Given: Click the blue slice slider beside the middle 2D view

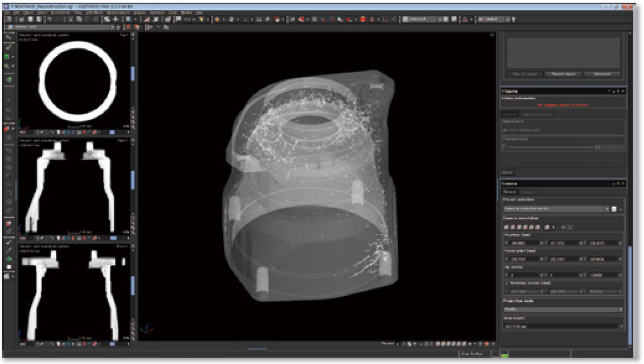Looking at the screenshot, I should pyautogui.click(x=133, y=180).
